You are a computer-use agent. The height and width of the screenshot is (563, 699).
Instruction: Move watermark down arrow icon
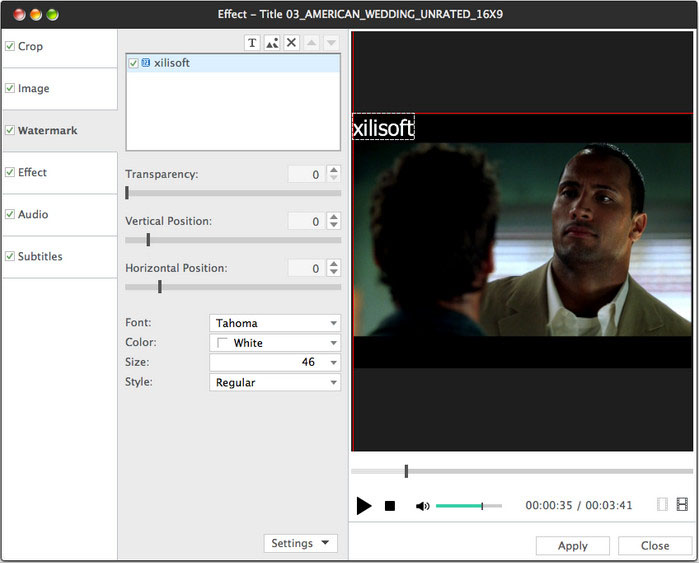coord(331,43)
